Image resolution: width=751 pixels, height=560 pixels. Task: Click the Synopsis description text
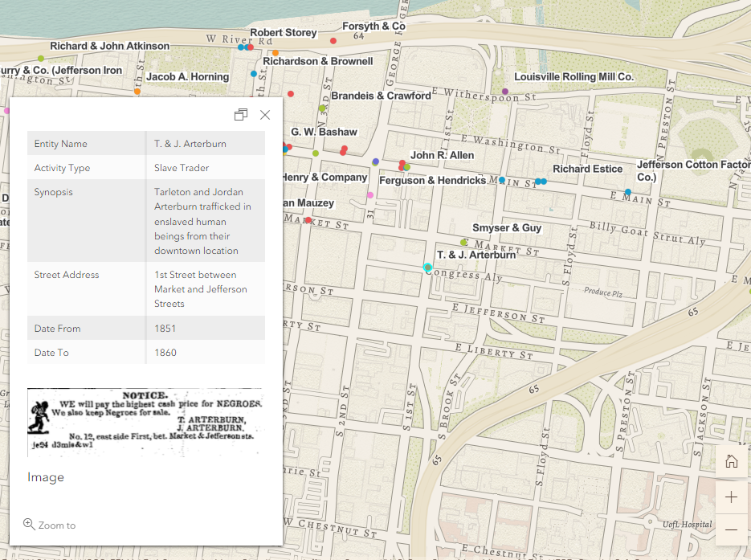pyautogui.click(x=202, y=221)
